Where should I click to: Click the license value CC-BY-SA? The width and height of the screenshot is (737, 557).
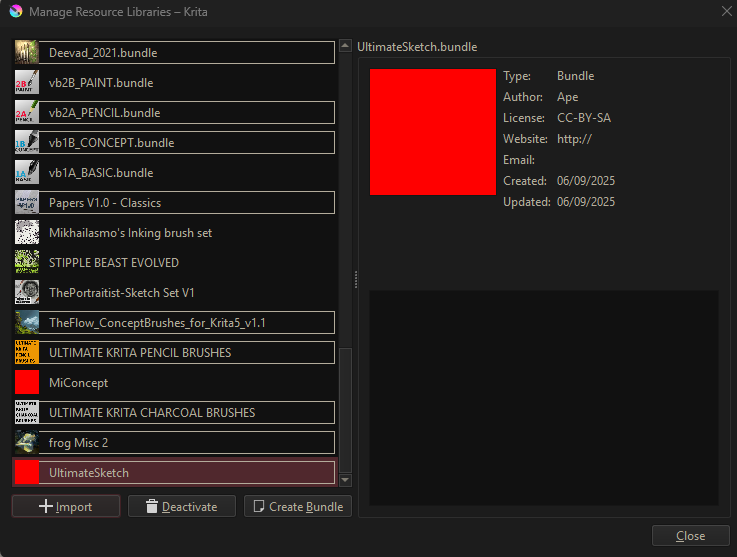coord(584,118)
